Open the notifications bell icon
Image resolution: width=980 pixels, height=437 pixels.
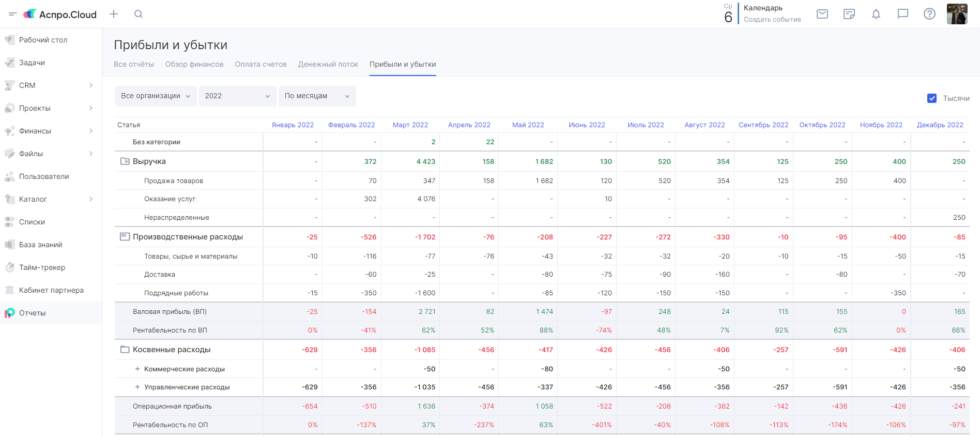pyautogui.click(x=876, y=14)
